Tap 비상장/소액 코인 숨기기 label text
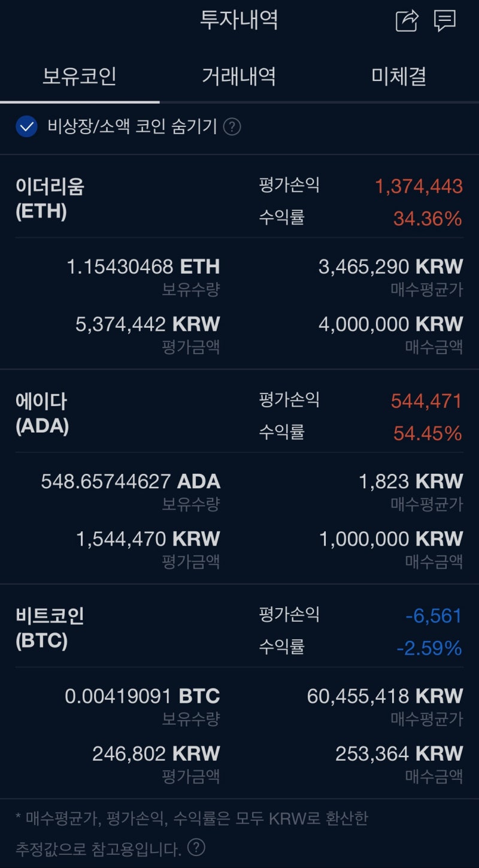 coord(132,127)
